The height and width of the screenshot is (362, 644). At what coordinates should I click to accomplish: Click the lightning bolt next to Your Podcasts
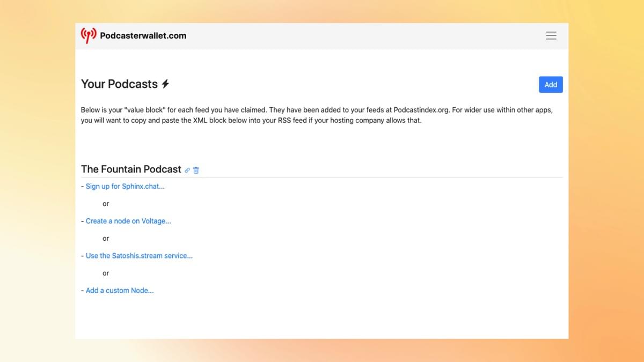point(165,84)
